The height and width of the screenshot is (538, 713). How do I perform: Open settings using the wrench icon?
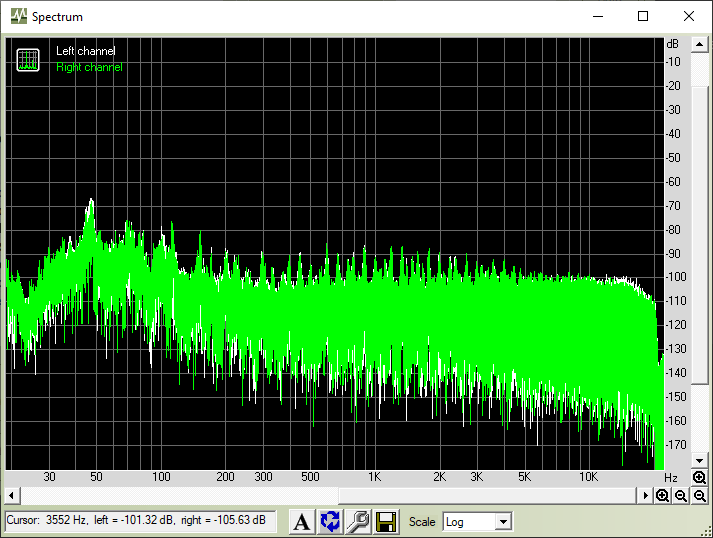(x=358, y=521)
